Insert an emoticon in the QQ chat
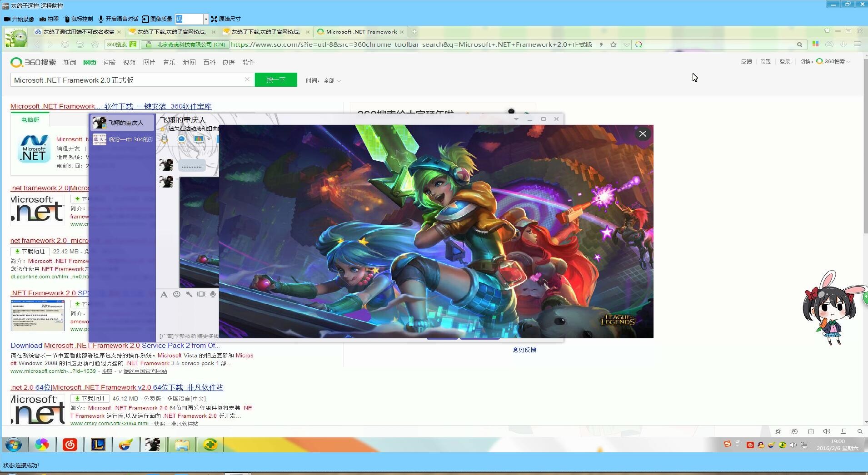 tap(177, 294)
